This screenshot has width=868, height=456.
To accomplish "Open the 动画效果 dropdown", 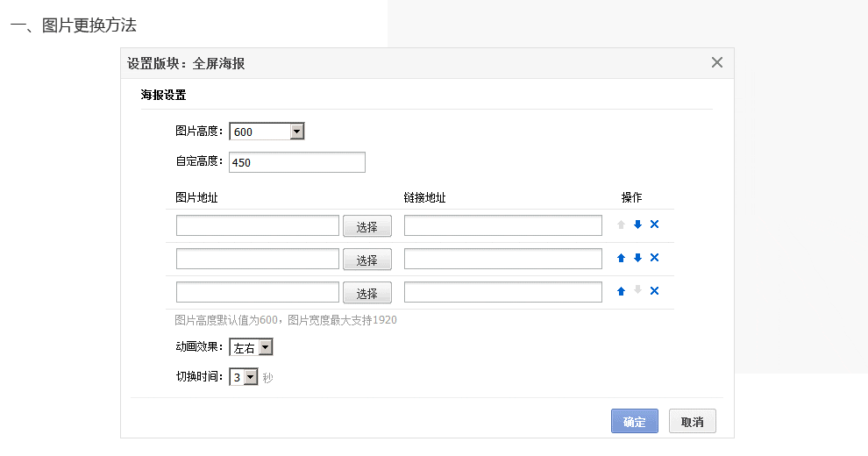I will point(252,348).
